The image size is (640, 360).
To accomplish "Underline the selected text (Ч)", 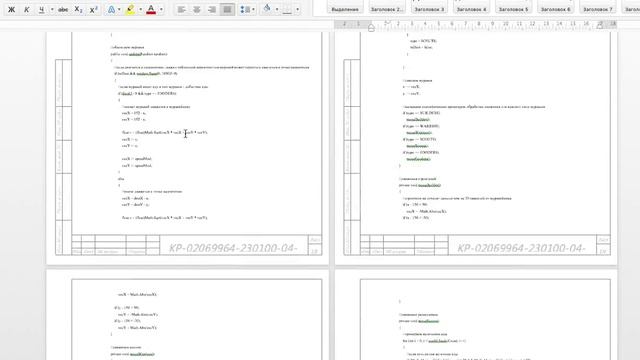I will [41, 9].
